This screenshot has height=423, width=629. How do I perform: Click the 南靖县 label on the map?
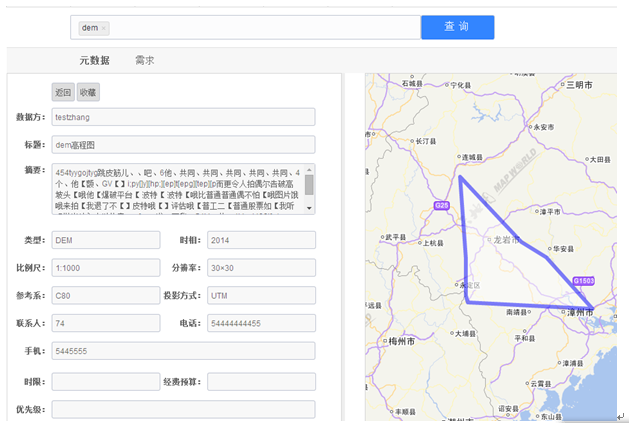pos(516,311)
